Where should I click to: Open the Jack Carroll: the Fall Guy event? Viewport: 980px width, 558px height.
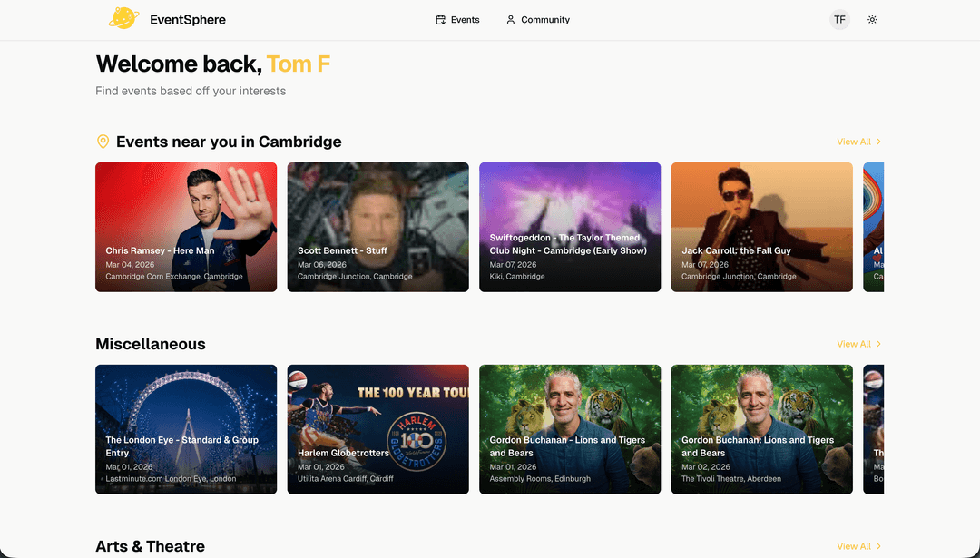click(761, 227)
